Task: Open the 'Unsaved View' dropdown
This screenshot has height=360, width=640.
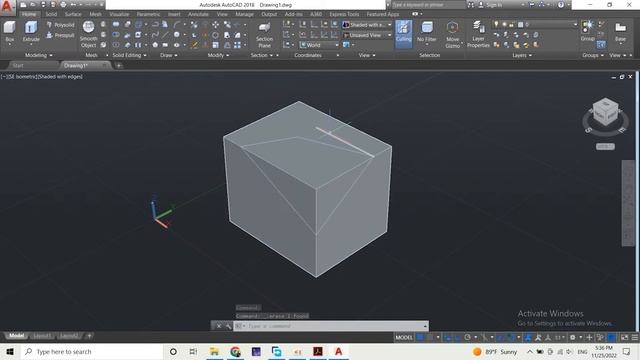Action: (x=367, y=35)
